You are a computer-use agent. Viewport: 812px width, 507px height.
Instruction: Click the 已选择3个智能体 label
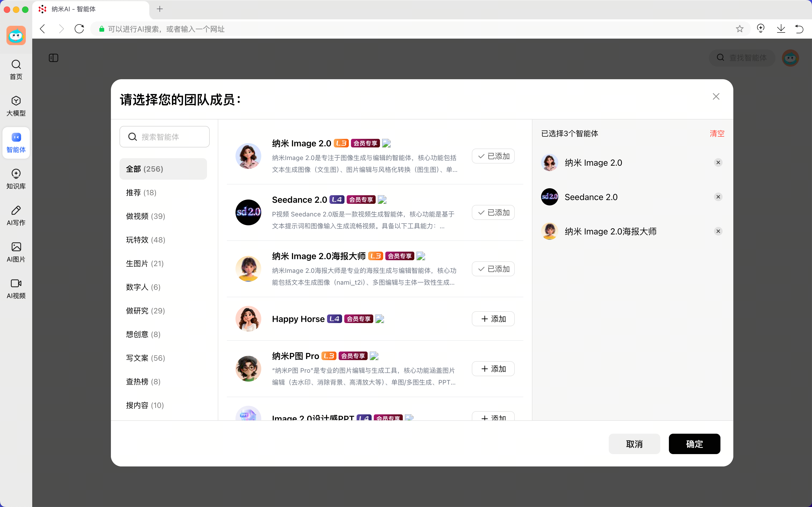point(570,134)
